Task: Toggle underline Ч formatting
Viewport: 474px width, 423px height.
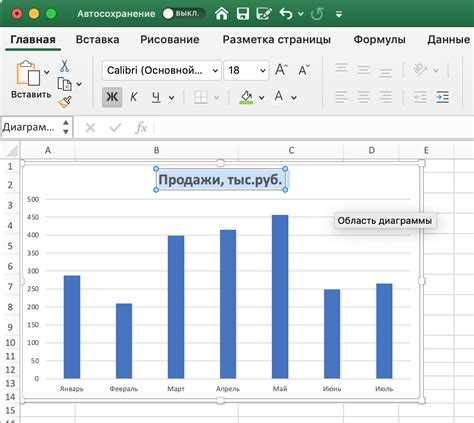Action: click(x=156, y=97)
